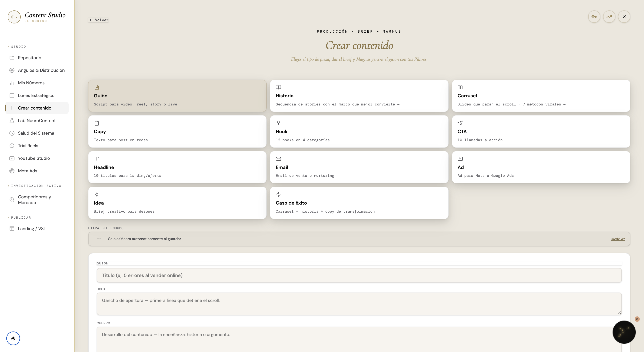Click the notification badge showing 3

[637, 319]
